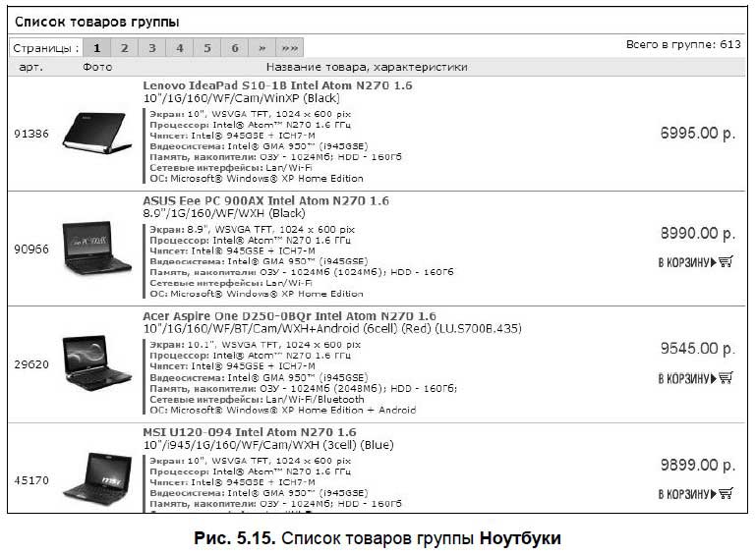Open ASUS Eee PC 900AX product title

265,200
